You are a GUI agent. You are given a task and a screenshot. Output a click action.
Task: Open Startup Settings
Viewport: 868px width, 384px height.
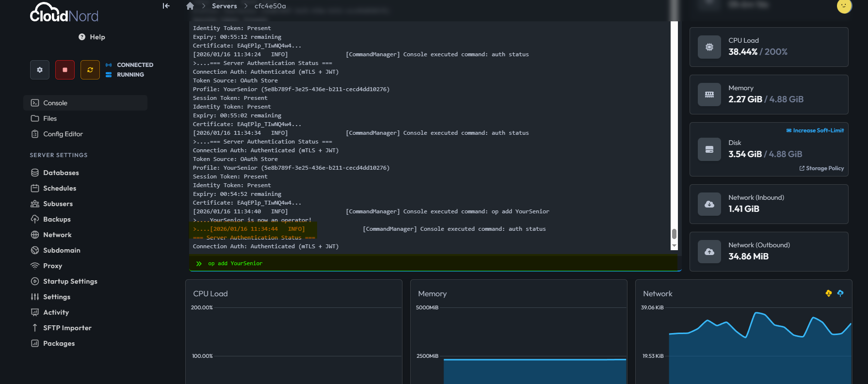(70, 281)
